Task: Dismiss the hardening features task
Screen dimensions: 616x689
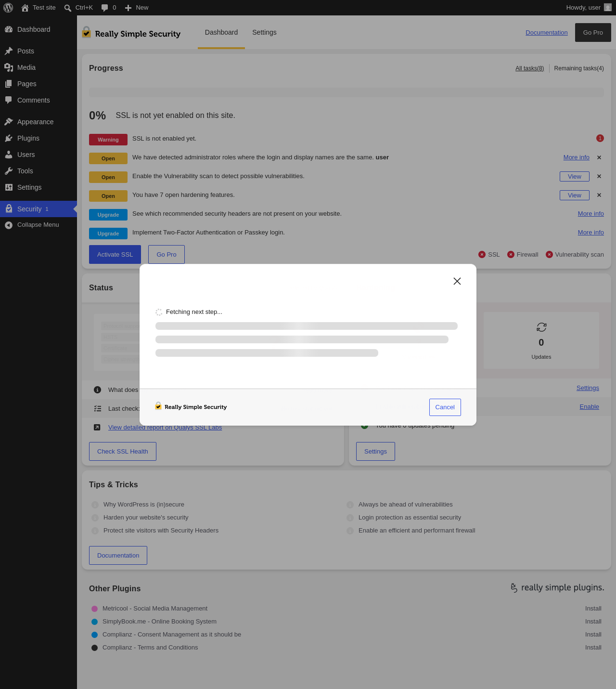Action: [x=599, y=195]
